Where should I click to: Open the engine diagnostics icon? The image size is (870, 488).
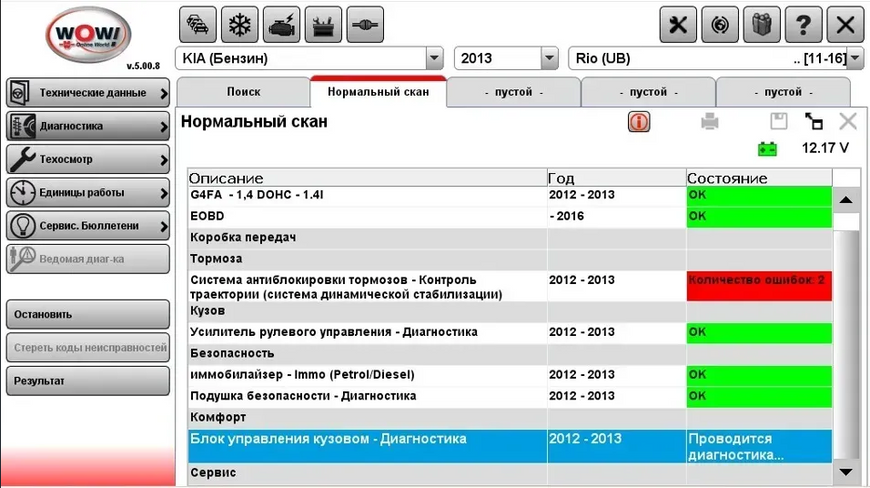click(x=281, y=25)
